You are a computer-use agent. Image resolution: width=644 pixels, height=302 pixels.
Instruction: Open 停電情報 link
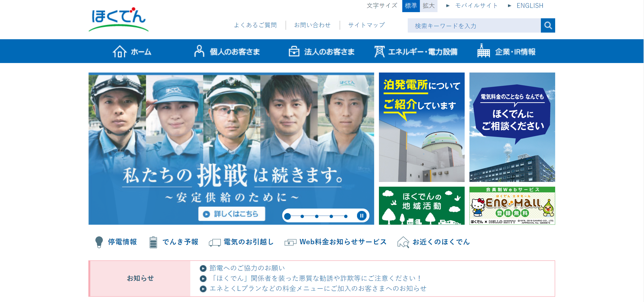[x=122, y=242]
